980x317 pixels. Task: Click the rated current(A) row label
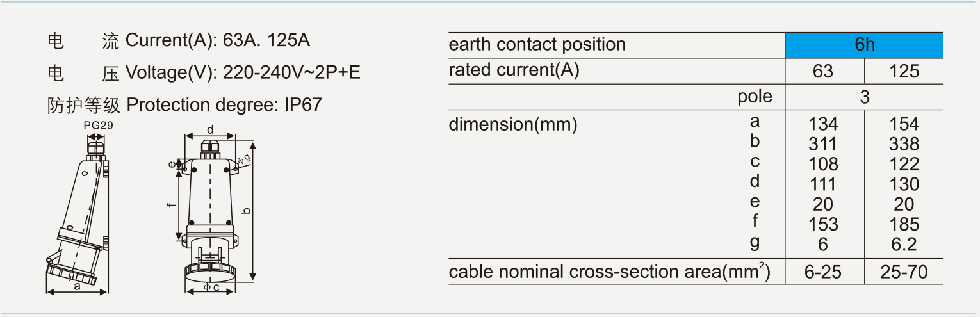point(514,70)
